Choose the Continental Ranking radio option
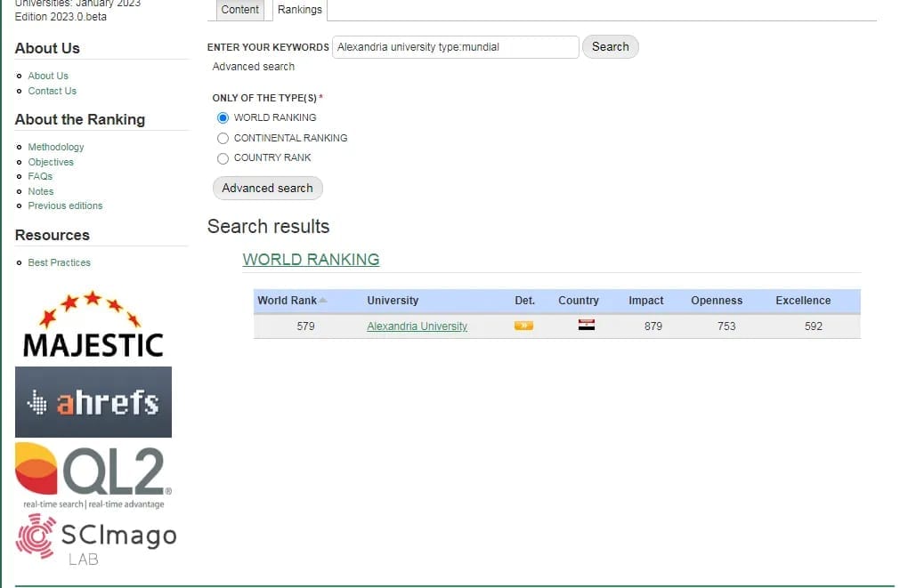Image resolution: width=908 pixels, height=588 pixels. pyautogui.click(x=223, y=138)
